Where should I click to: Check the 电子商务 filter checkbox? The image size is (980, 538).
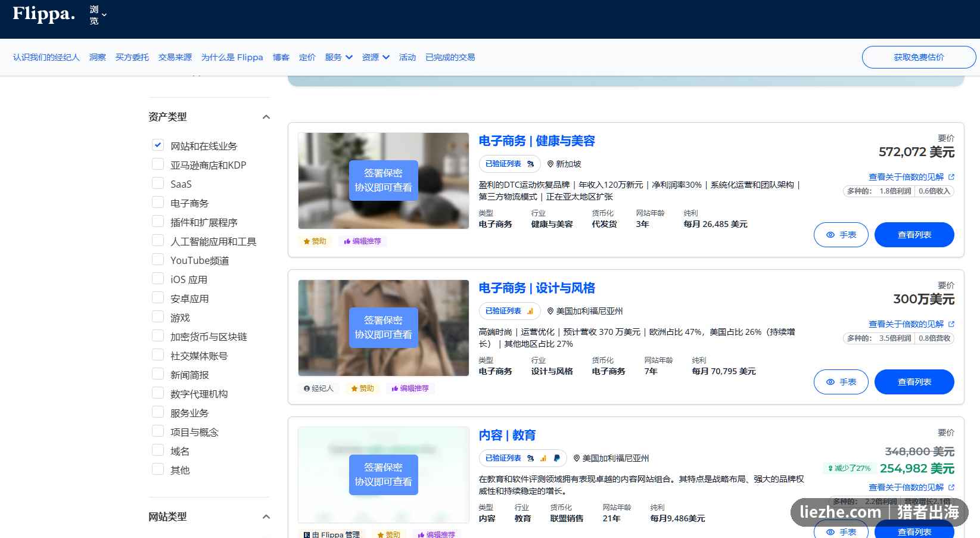click(x=158, y=202)
